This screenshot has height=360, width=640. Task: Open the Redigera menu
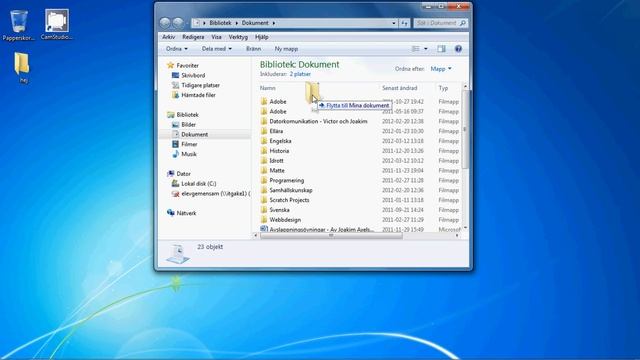click(x=193, y=37)
